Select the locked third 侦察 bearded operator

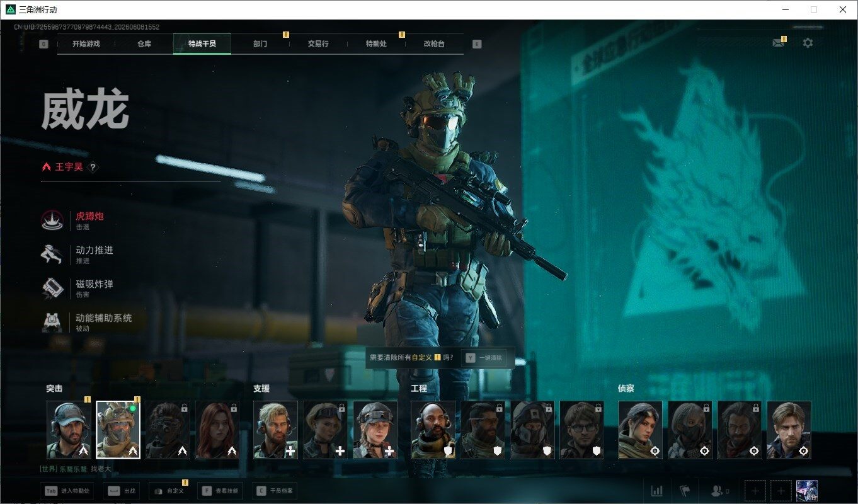(739, 430)
